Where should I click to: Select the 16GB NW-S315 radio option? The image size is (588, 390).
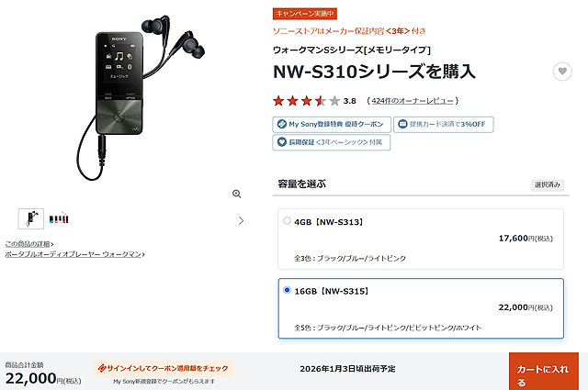click(287, 290)
